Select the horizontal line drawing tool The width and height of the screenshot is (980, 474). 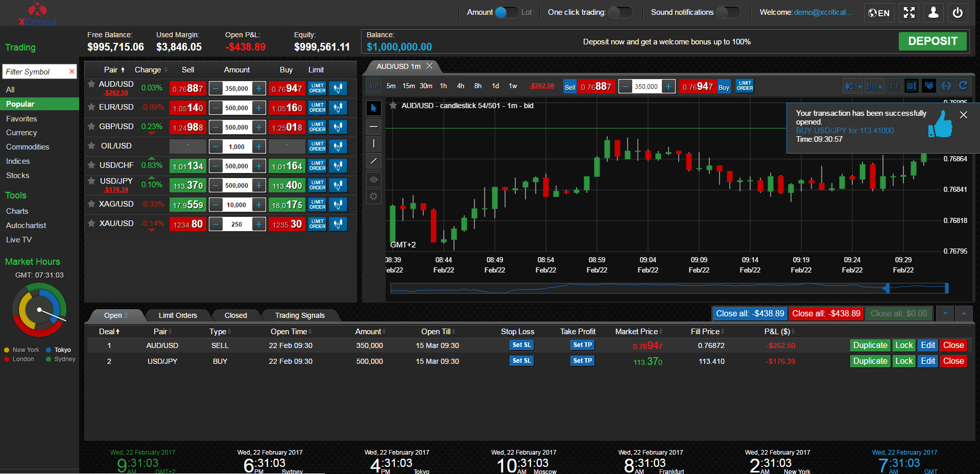[374, 127]
